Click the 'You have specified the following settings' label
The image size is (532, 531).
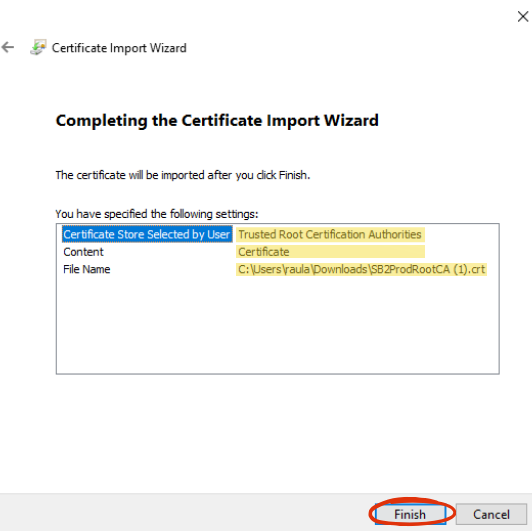(157, 214)
